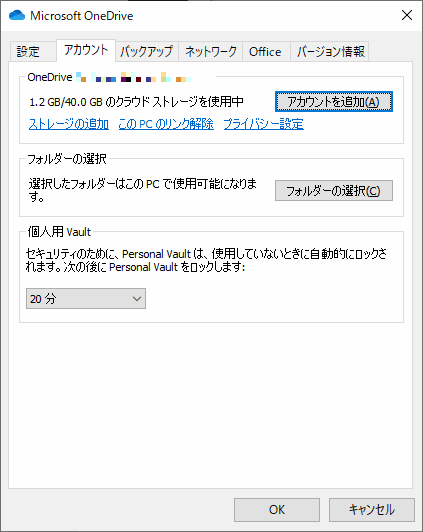Switch to the Office tab

tap(265, 52)
